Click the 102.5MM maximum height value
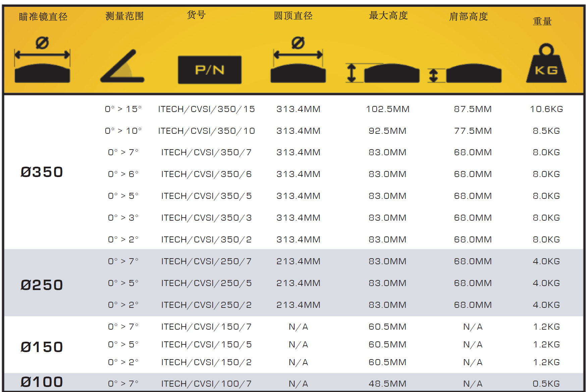This screenshot has height=392, width=586. 387,109
